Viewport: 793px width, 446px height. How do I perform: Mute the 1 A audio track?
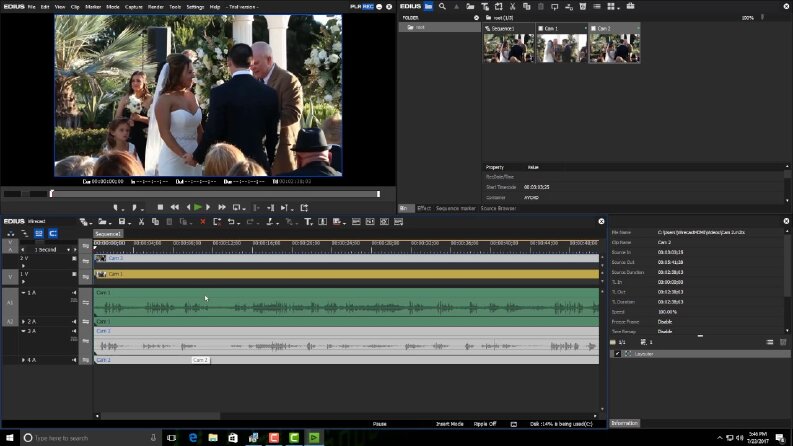[x=74, y=293]
